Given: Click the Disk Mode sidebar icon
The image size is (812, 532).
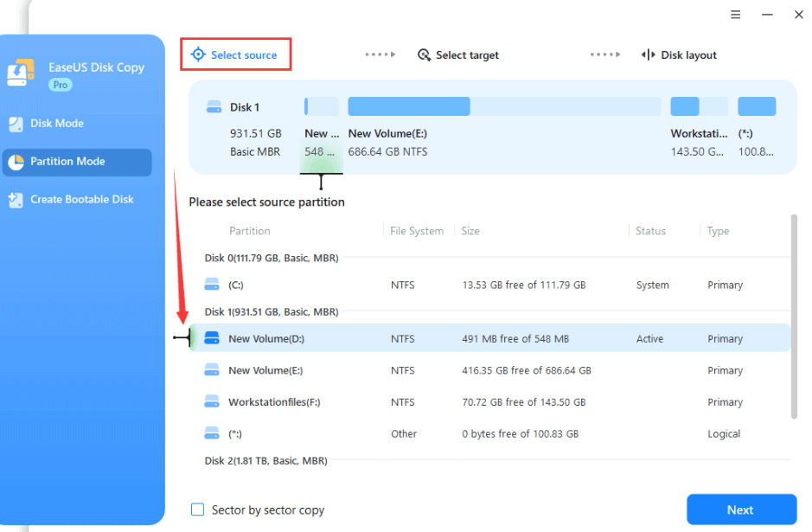Looking at the screenshot, I should [16, 124].
